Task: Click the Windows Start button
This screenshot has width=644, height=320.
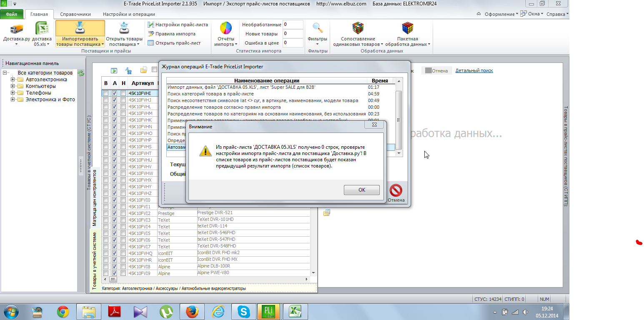Action: point(11,311)
